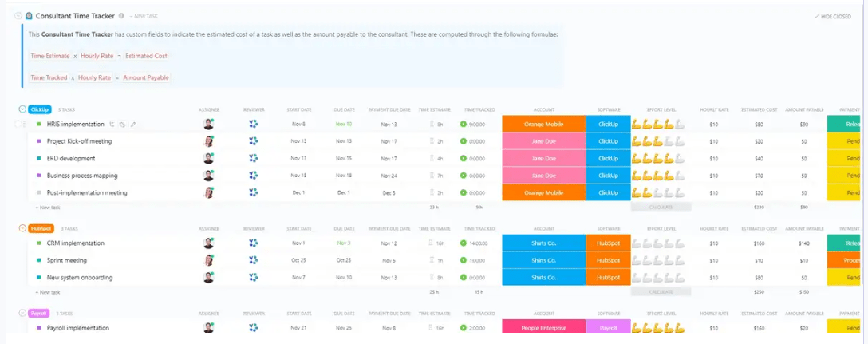Change status square of Business process mapping
Image resolution: width=868 pixels, height=344 pixels.
(39, 176)
